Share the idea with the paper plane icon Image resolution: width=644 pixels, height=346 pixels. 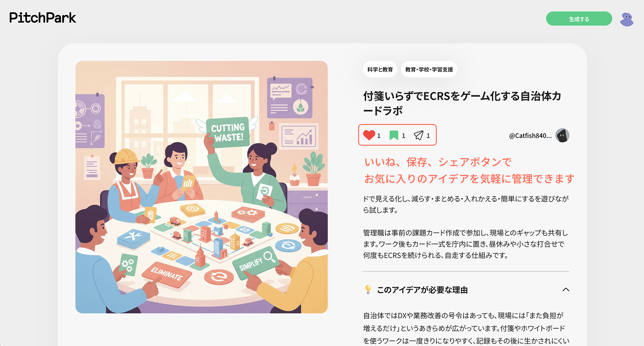pyautogui.click(x=419, y=135)
